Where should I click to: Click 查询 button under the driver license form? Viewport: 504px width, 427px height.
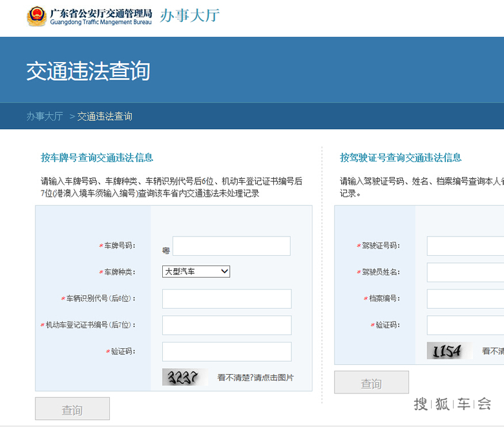[x=372, y=382]
